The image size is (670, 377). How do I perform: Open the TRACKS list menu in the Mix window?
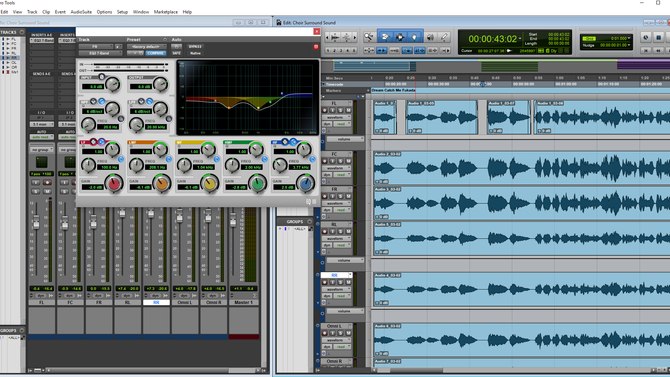click(22, 32)
